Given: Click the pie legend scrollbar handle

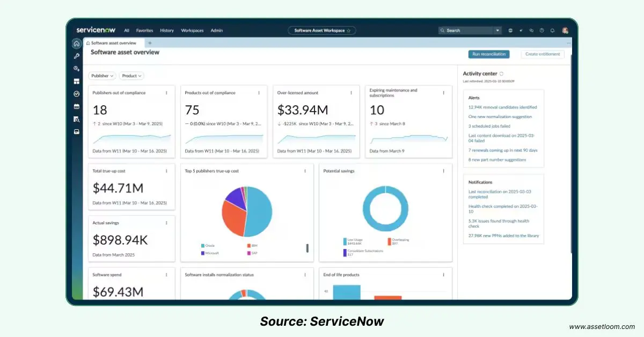Looking at the screenshot, I should 308,248.
